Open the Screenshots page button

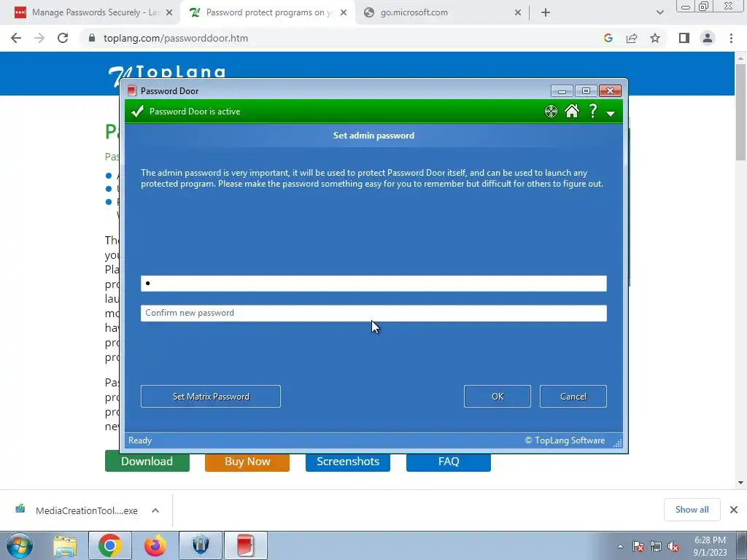(348, 462)
